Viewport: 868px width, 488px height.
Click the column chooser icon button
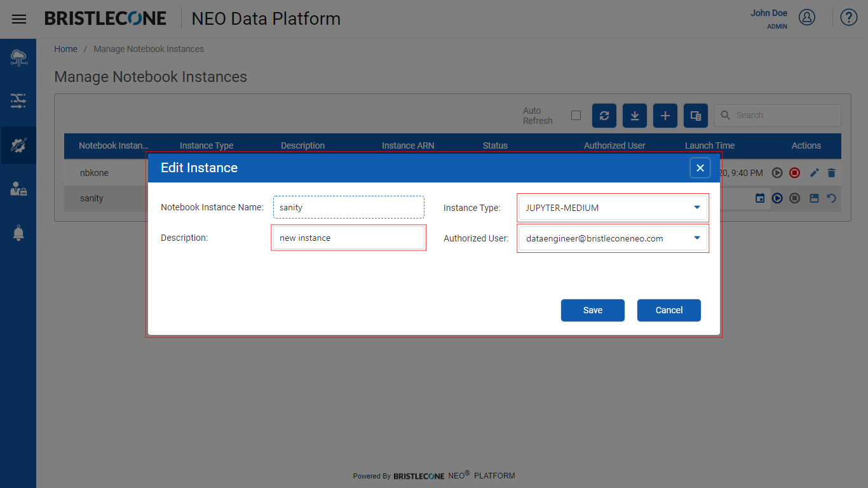(696, 116)
